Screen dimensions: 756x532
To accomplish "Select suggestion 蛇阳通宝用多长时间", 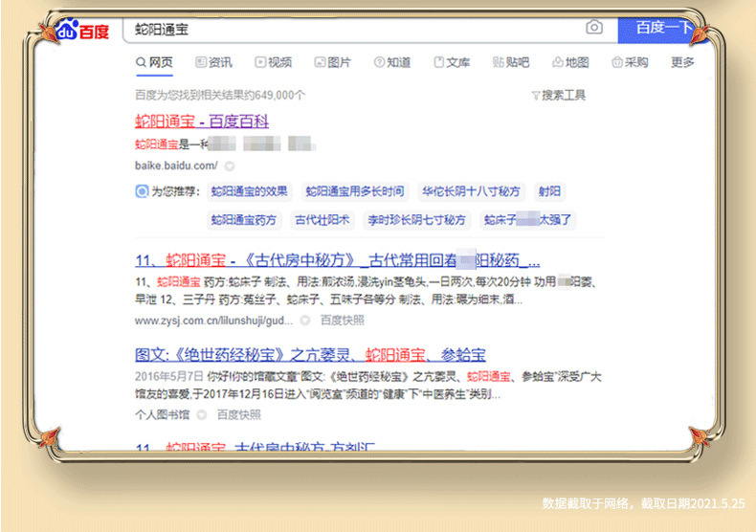I will click(x=355, y=191).
